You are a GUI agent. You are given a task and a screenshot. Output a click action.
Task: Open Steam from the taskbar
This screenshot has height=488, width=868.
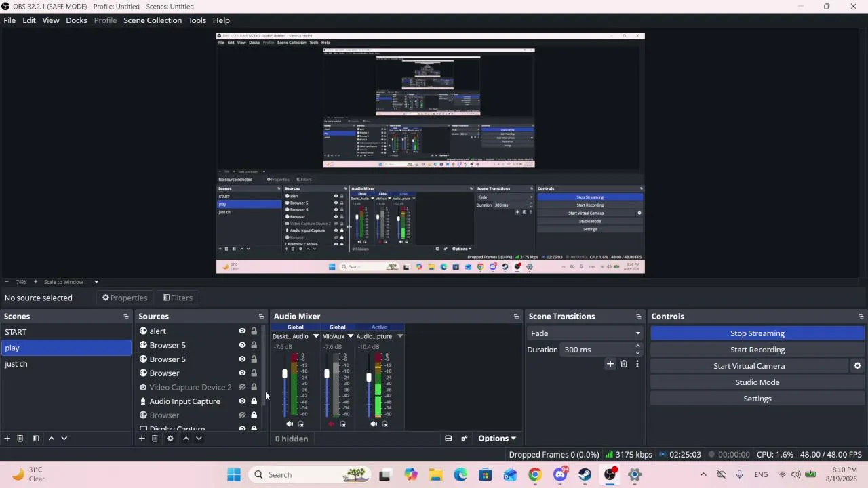tap(585, 475)
